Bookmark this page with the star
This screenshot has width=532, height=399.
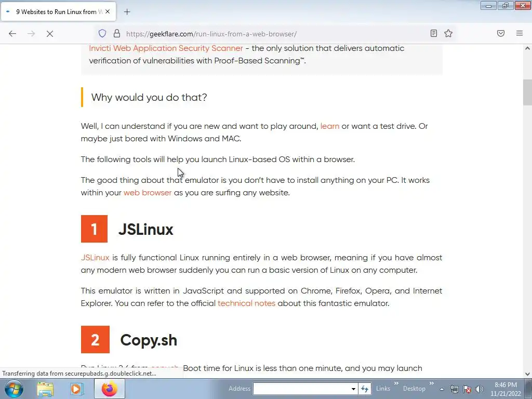click(x=448, y=33)
